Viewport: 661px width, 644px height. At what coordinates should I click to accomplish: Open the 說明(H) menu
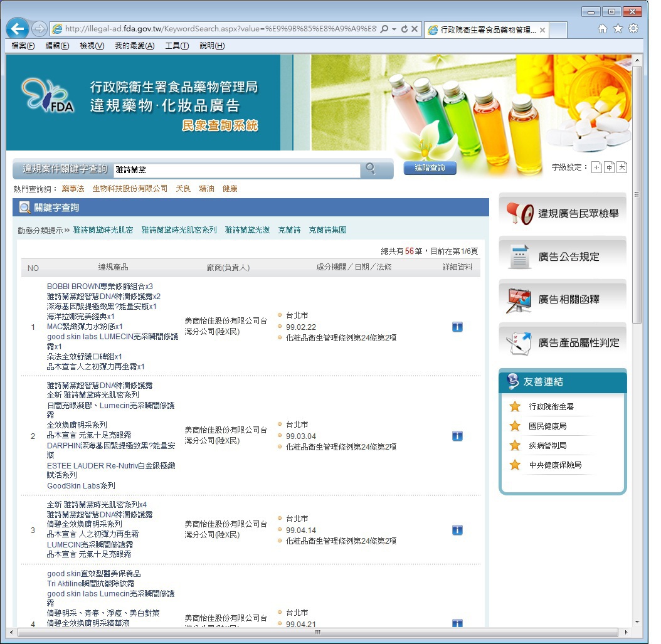point(212,46)
